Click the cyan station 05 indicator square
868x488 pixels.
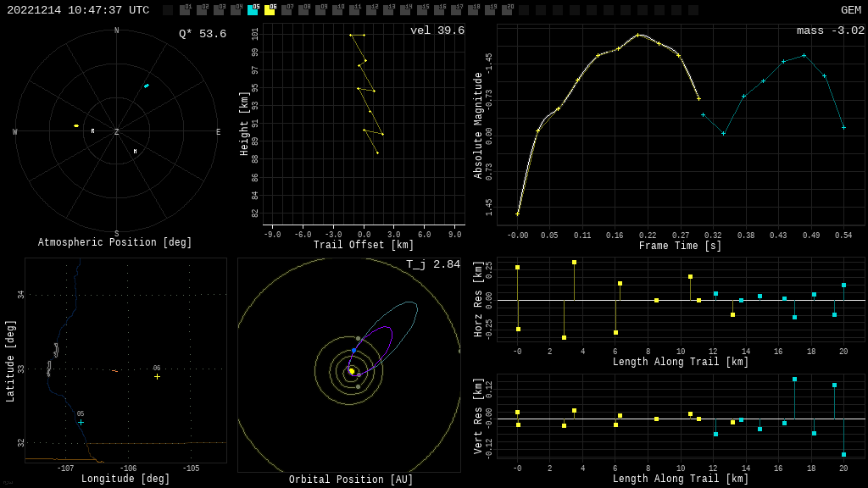[x=253, y=10]
